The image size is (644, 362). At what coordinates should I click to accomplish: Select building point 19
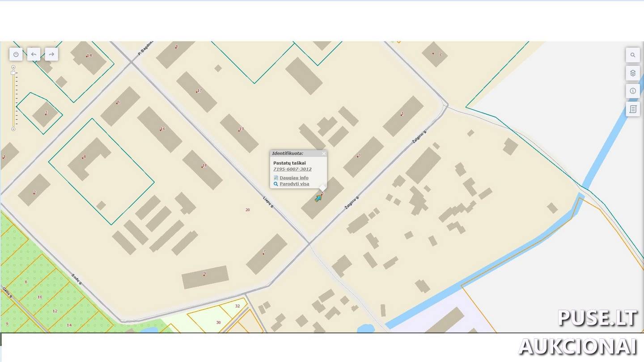[x=241, y=129]
